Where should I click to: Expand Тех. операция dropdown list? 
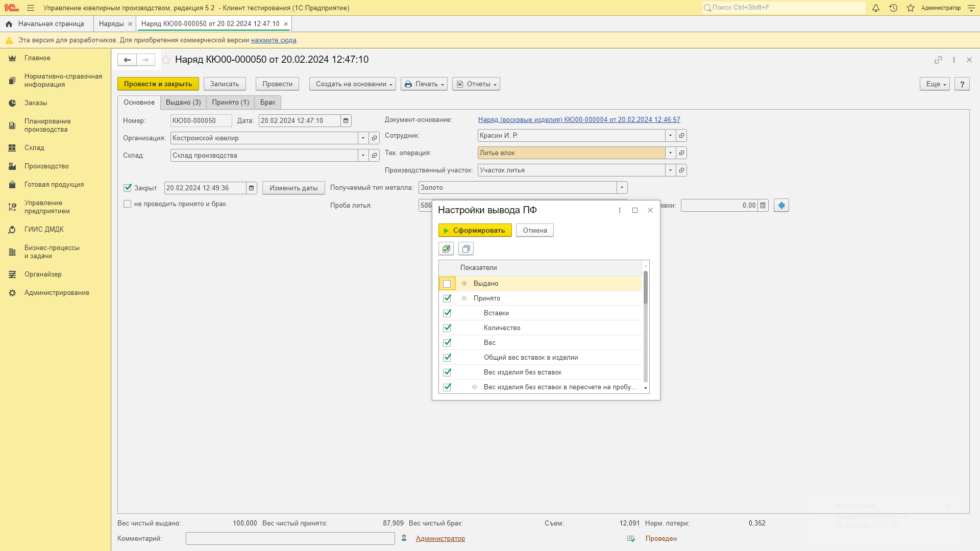pyautogui.click(x=671, y=153)
